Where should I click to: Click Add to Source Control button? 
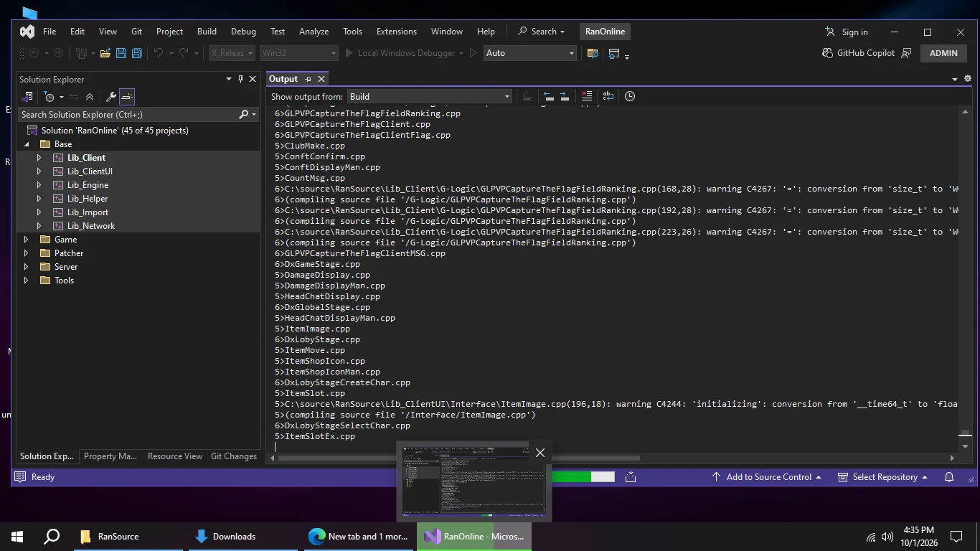(x=766, y=477)
